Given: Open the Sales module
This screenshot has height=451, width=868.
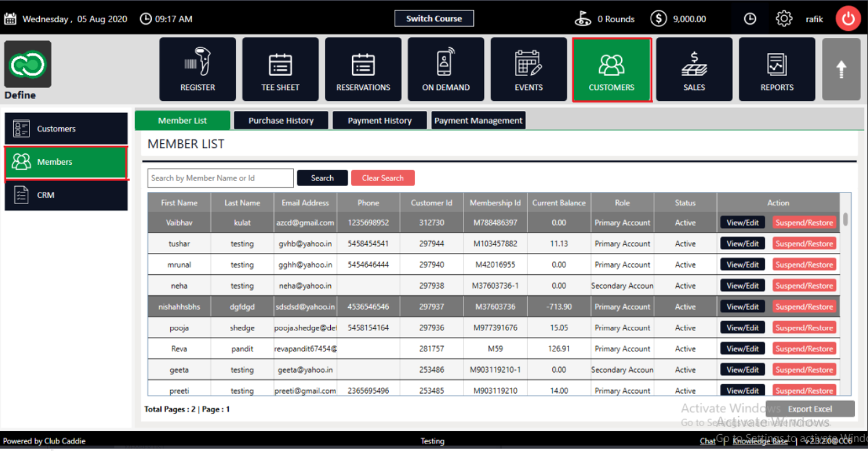Looking at the screenshot, I should coord(694,69).
